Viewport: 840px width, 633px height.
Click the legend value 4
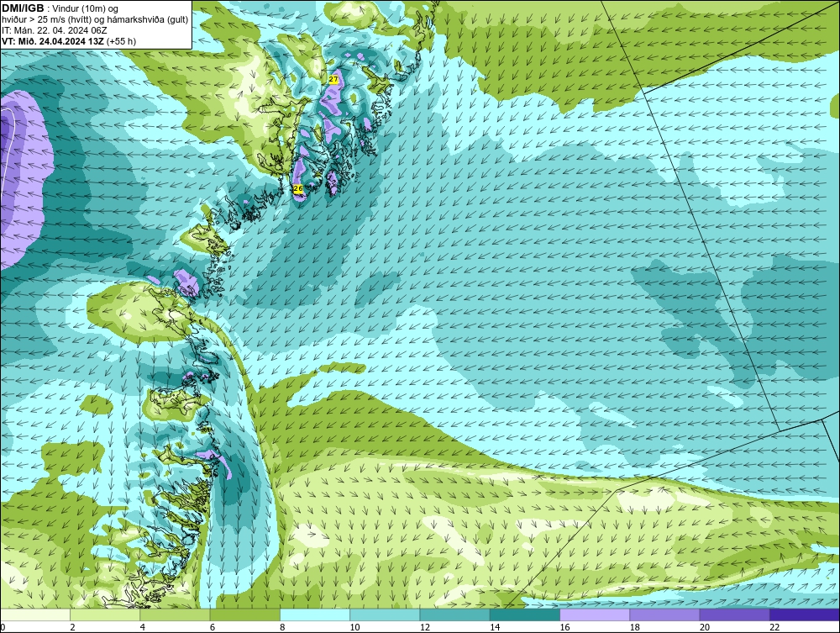tap(143, 627)
